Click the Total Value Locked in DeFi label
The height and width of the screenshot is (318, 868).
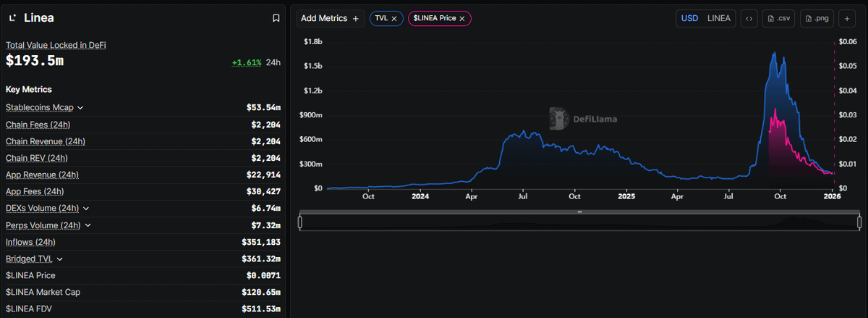tap(56, 45)
